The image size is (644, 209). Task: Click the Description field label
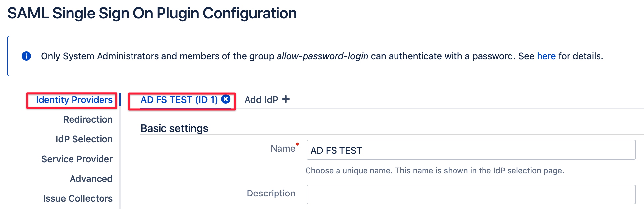click(x=271, y=193)
